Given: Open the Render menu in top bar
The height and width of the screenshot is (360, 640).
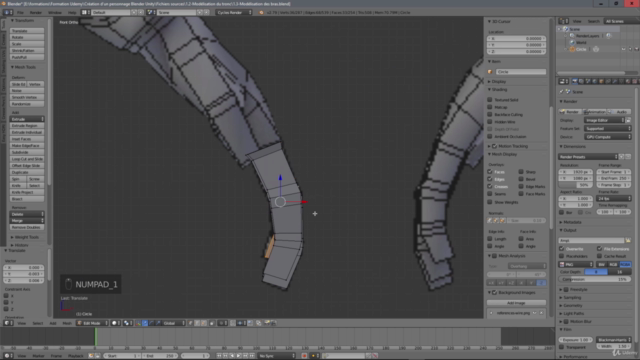Looking at the screenshot, I should pos(36,12).
